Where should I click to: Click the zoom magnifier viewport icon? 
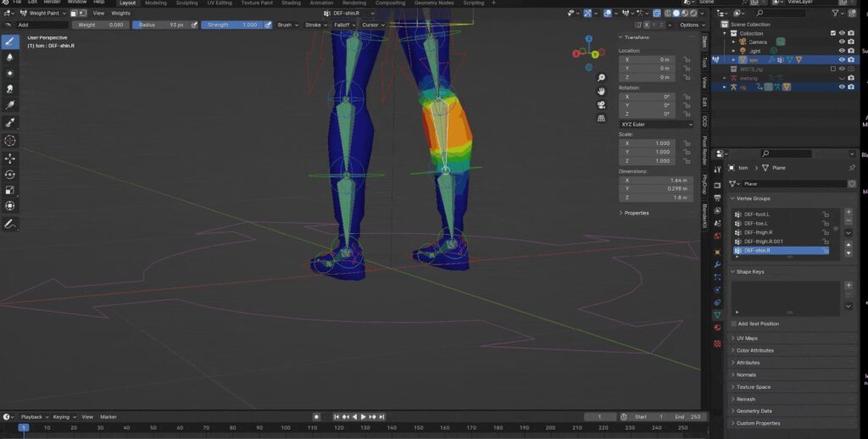coord(601,78)
